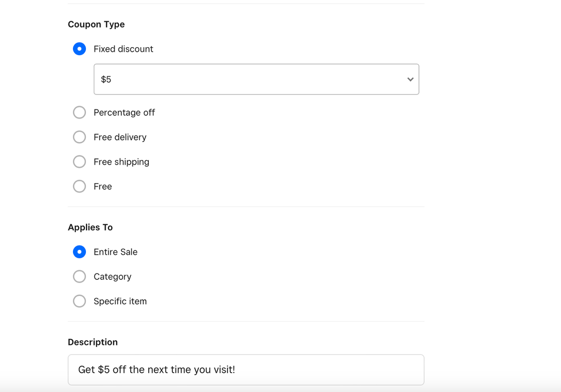Click the 'Percentage off' label text
Image resolution: width=561 pixels, height=392 pixels.
tap(124, 112)
